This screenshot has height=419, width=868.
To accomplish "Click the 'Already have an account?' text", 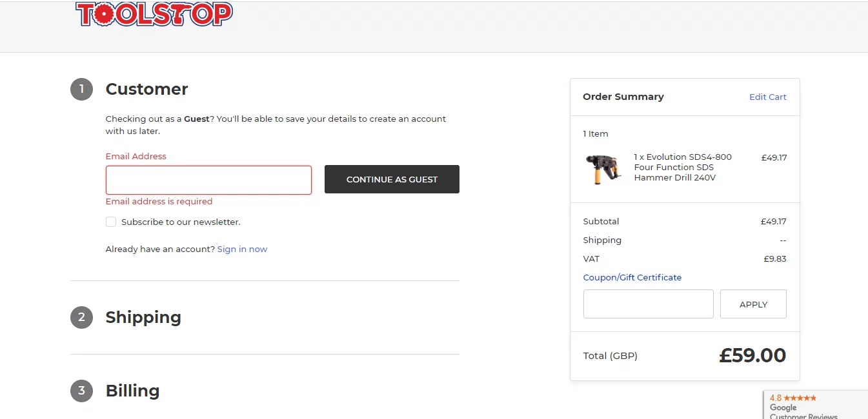I will [160, 249].
